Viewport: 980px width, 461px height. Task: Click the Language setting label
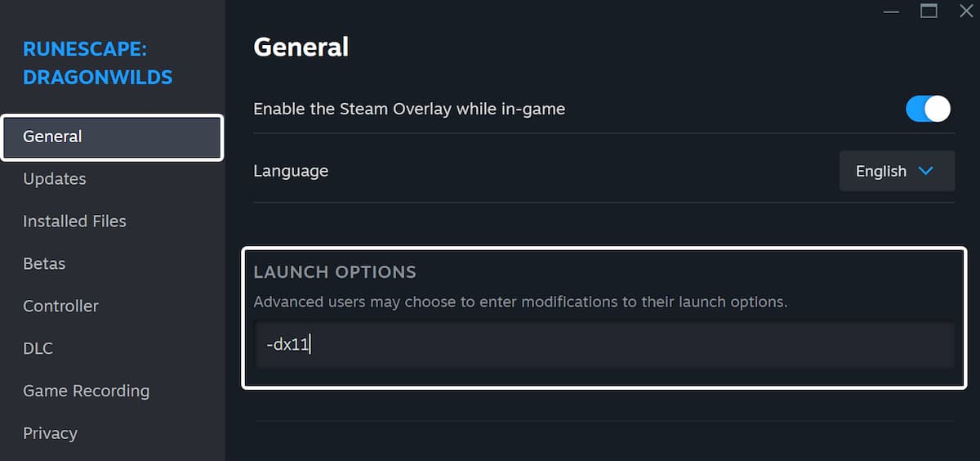tap(291, 172)
